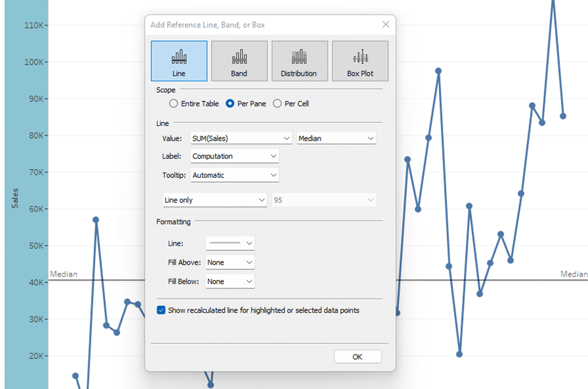Click the data point just below 100K
Screen dimensions: 588x389
439,71
